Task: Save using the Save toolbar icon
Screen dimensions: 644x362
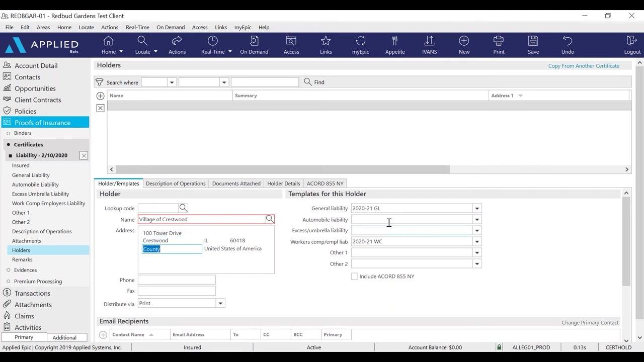Action: click(x=533, y=41)
